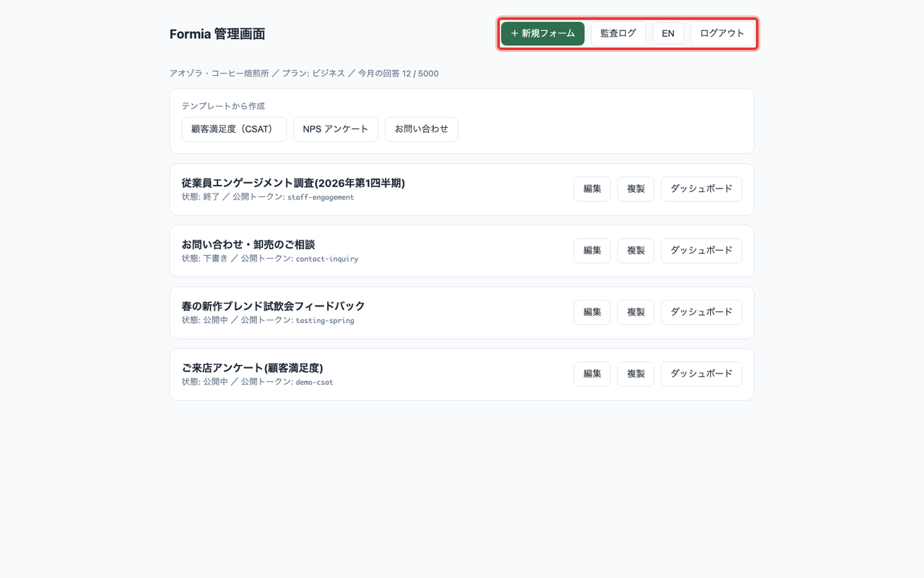
Task: Duplicate the 従業員エンゲージメント調査 form
Action: tap(636, 189)
